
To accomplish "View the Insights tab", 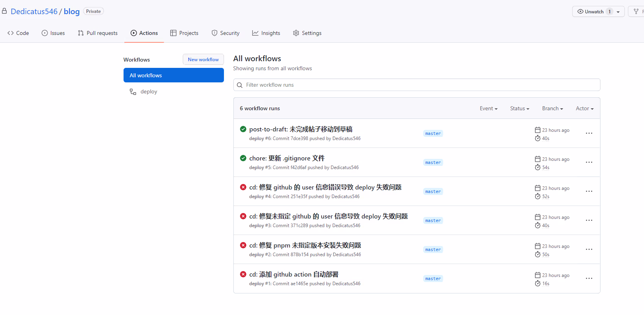I will pos(266,33).
